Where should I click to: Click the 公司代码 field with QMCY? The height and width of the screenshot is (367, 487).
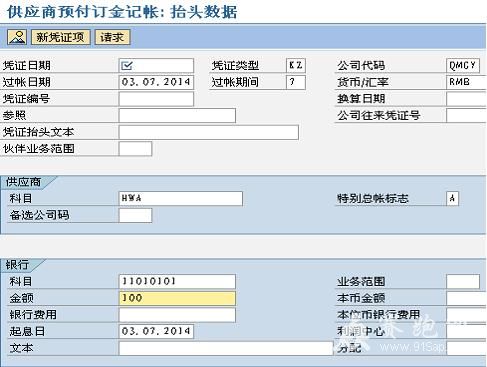click(x=463, y=65)
